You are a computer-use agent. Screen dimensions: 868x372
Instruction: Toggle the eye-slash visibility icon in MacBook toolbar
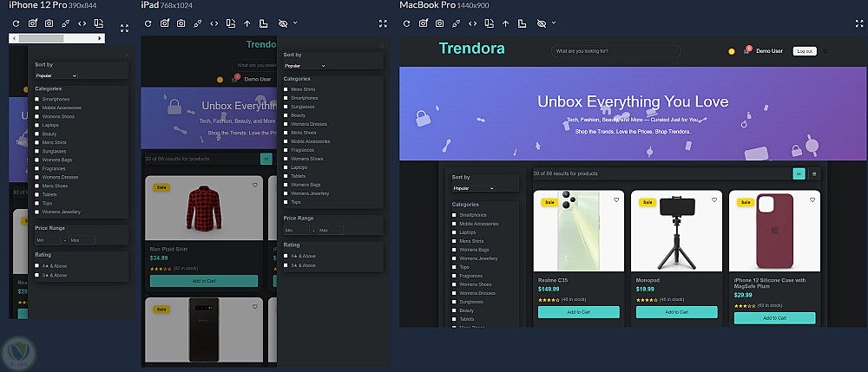click(x=542, y=23)
